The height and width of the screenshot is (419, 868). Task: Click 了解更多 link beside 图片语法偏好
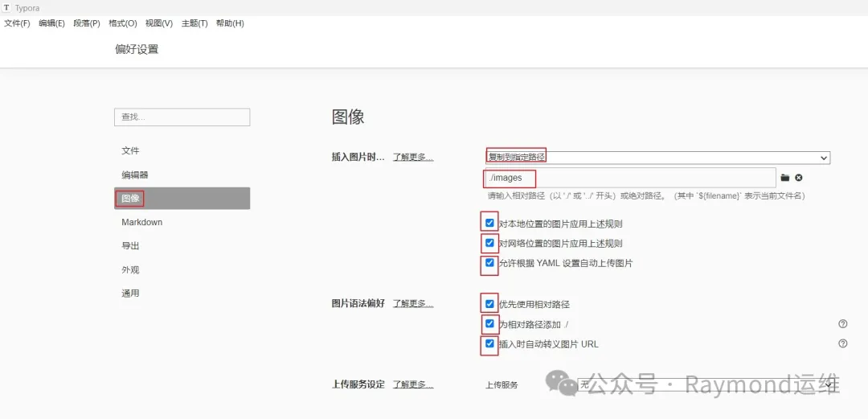[413, 304]
